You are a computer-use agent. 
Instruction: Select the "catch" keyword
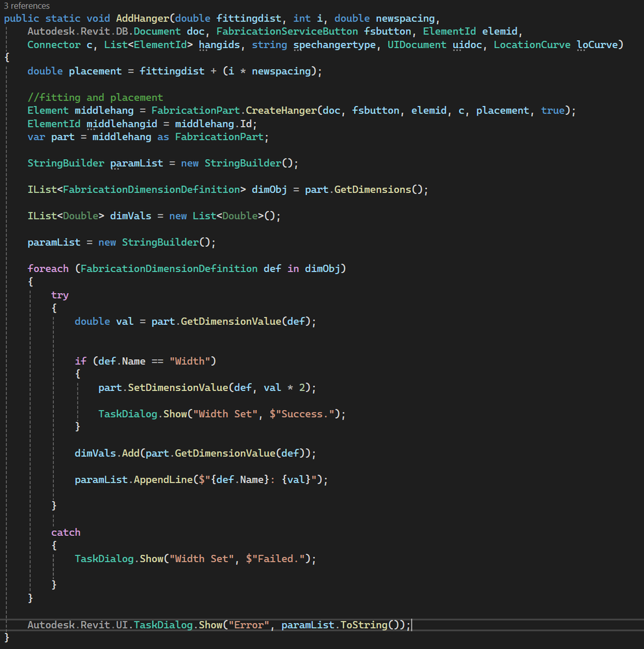pos(66,532)
